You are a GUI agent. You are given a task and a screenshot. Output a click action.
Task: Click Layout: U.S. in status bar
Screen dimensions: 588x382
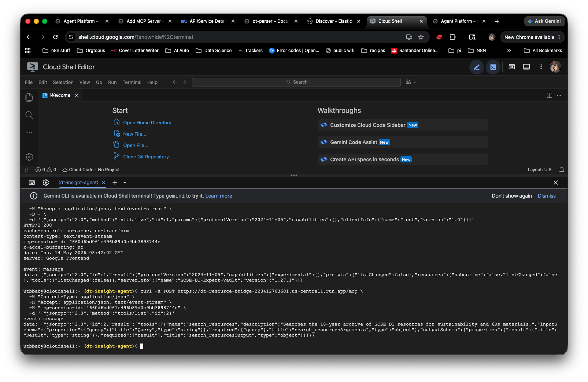click(x=540, y=170)
